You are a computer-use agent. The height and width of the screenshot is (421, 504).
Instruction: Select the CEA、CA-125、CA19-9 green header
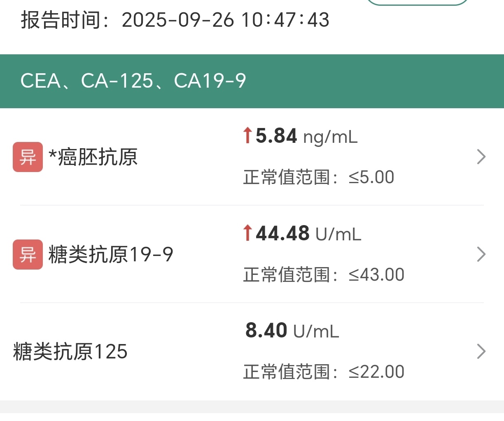(x=133, y=81)
